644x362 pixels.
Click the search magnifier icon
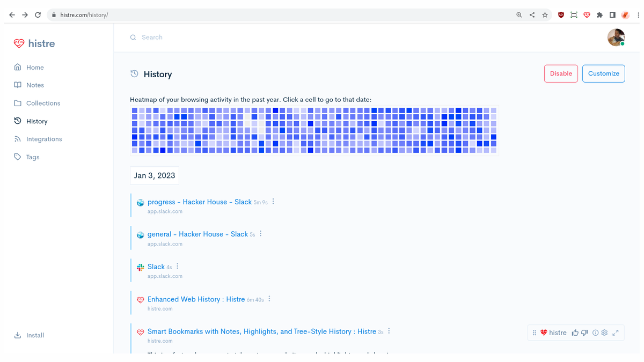[x=133, y=38]
